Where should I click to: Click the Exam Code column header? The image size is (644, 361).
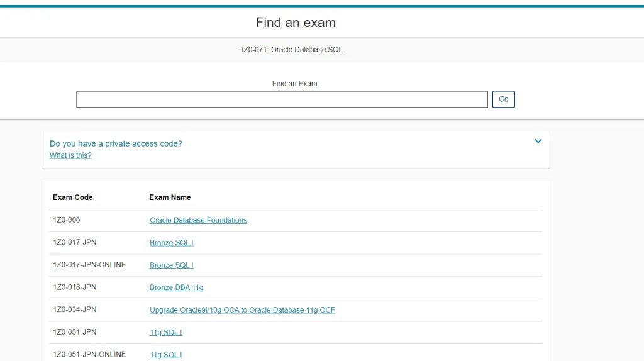click(72, 197)
